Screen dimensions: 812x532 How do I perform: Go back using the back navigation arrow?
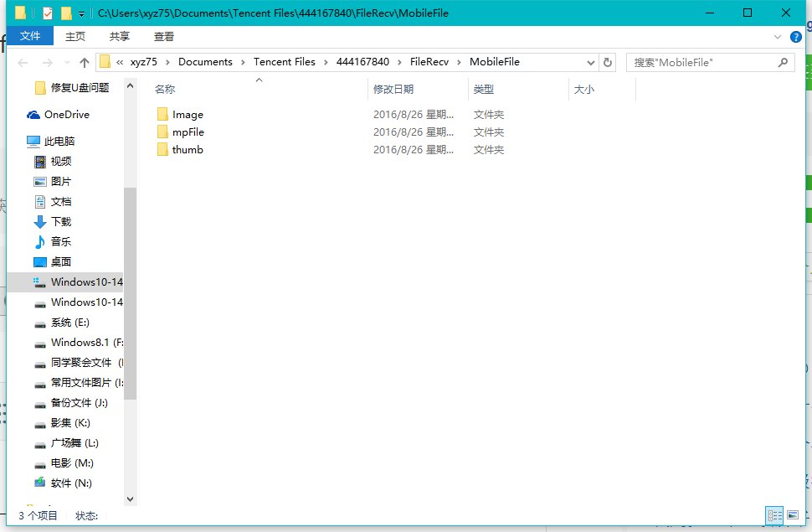(23, 61)
